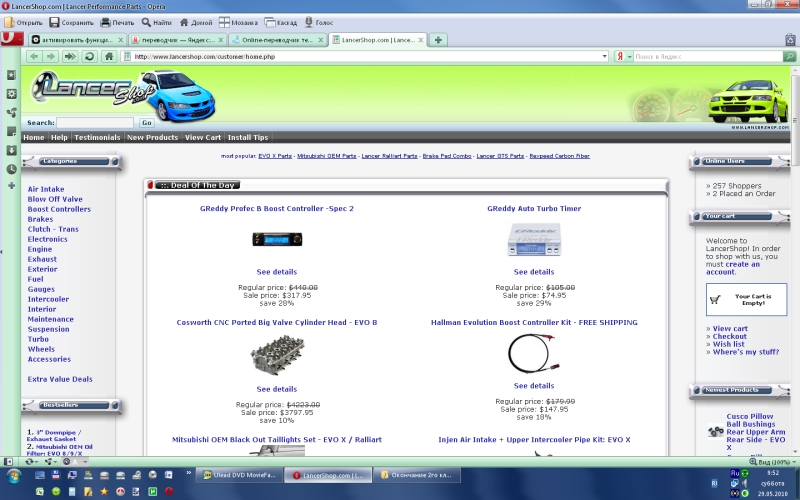Click Каскад (Cascade) toolbar button

pyautogui.click(x=280, y=22)
